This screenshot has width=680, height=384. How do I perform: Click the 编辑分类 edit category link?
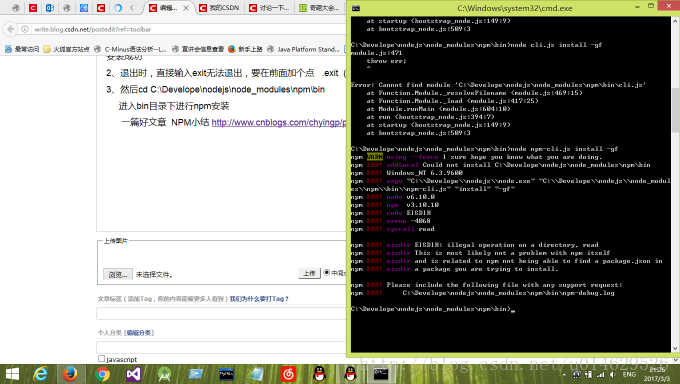point(139,333)
